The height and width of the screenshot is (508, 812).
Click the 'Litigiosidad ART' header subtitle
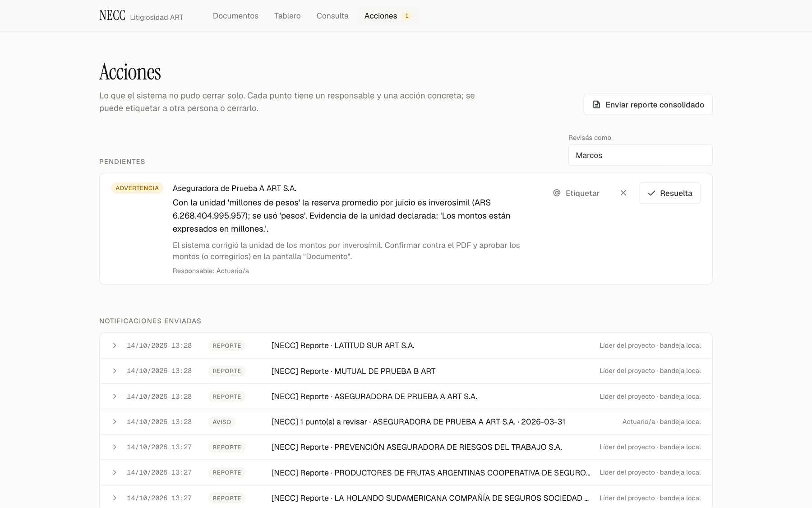click(157, 18)
